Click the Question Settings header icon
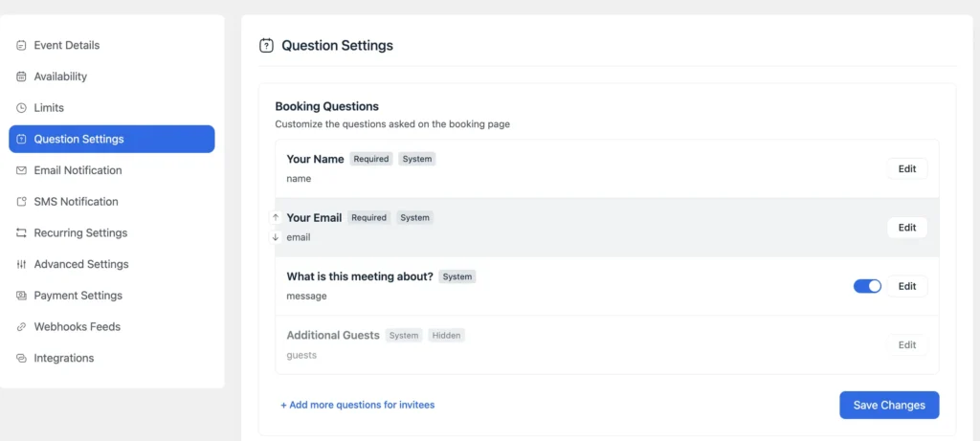980x441 pixels. click(266, 46)
